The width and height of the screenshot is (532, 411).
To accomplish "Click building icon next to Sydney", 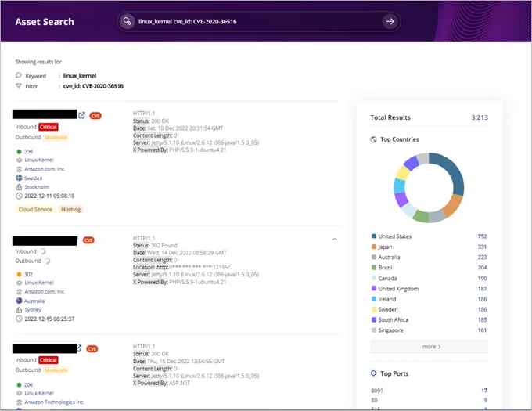I will [19, 310].
